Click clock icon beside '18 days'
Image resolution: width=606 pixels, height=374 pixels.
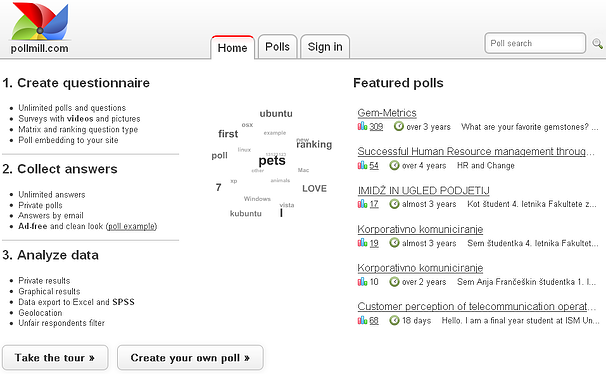(394, 320)
